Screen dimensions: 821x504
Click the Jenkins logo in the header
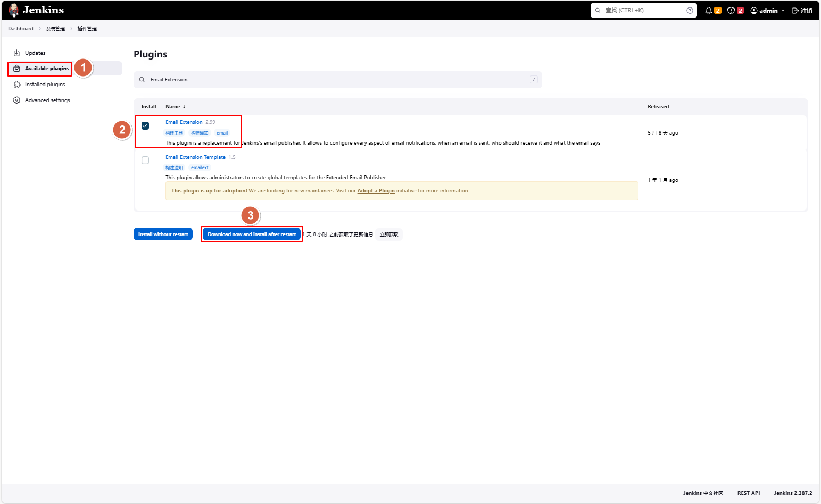[x=36, y=10]
